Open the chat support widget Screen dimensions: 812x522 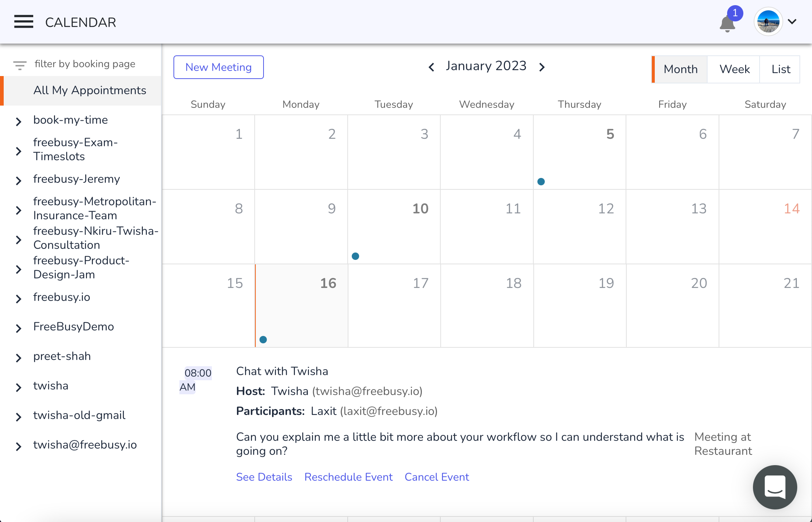tap(774, 487)
